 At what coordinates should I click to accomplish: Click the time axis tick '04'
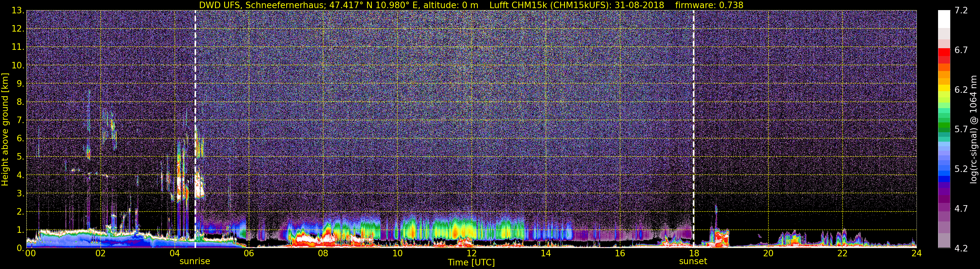174,254
